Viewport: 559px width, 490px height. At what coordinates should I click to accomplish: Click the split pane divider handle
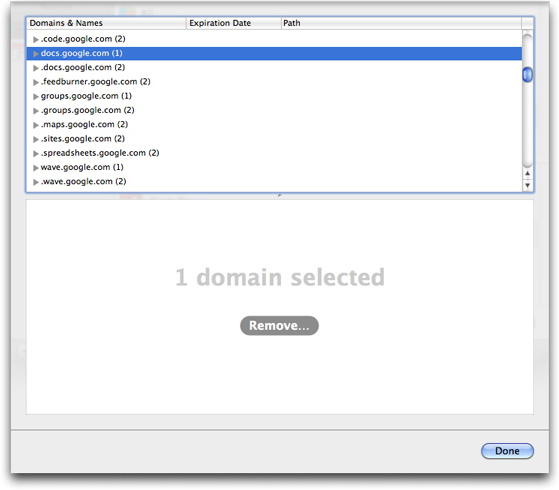280,195
